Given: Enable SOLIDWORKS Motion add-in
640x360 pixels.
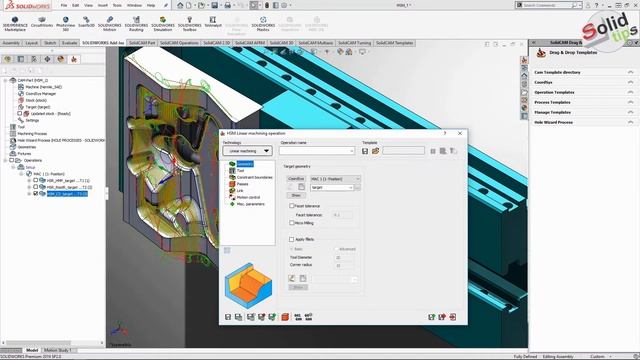Looking at the screenshot, I should (x=110, y=24).
